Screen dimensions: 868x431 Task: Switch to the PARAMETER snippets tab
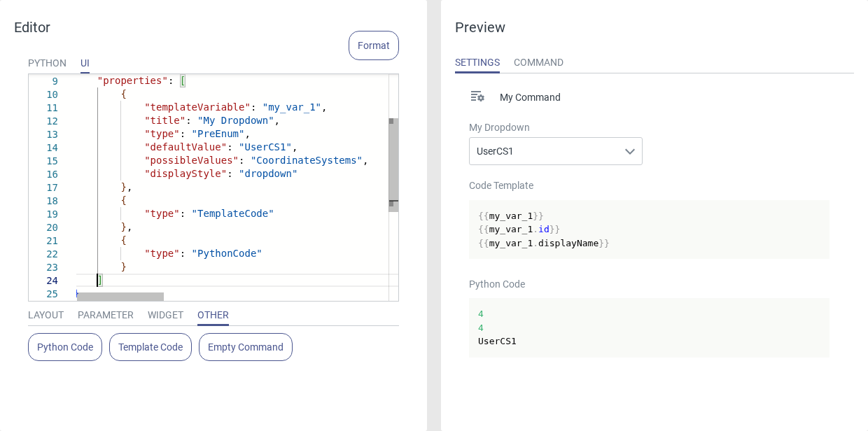coord(106,315)
